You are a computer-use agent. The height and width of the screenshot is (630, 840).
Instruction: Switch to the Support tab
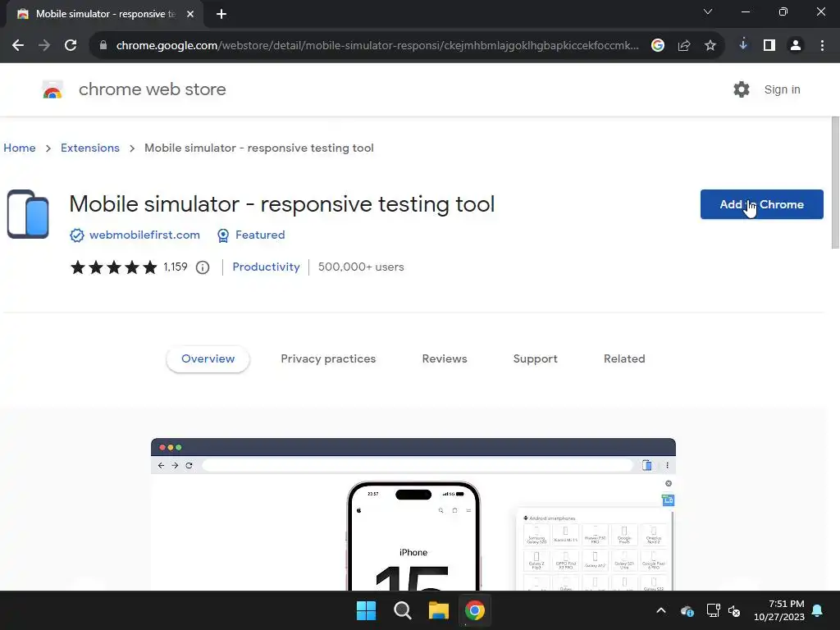pos(535,359)
